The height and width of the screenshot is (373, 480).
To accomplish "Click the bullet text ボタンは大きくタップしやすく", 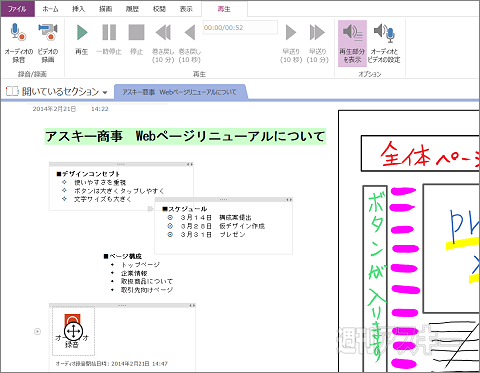I will click(119, 191).
